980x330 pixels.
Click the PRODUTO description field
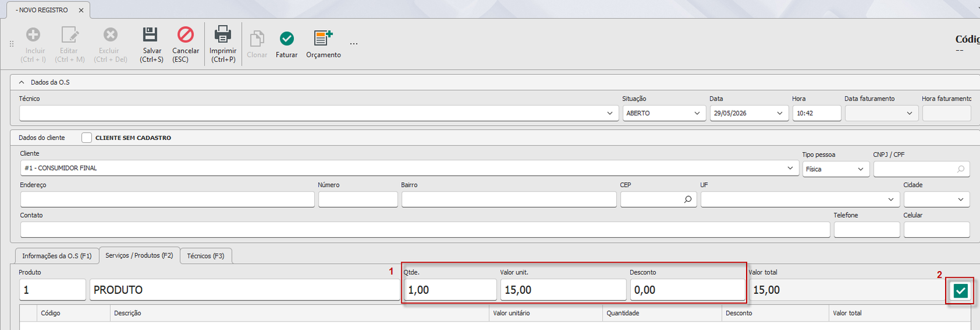(x=244, y=290)
